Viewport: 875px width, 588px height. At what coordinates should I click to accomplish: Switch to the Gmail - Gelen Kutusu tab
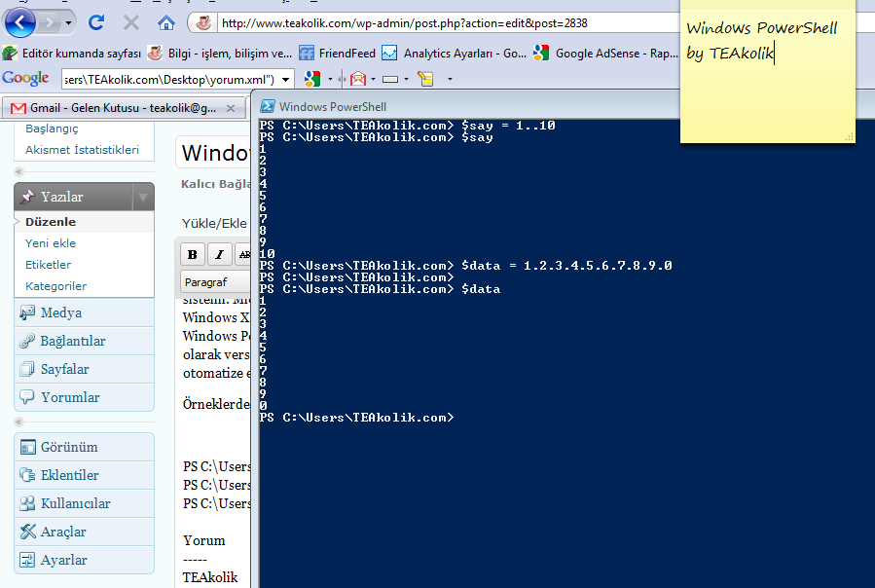tap(124, 108)
